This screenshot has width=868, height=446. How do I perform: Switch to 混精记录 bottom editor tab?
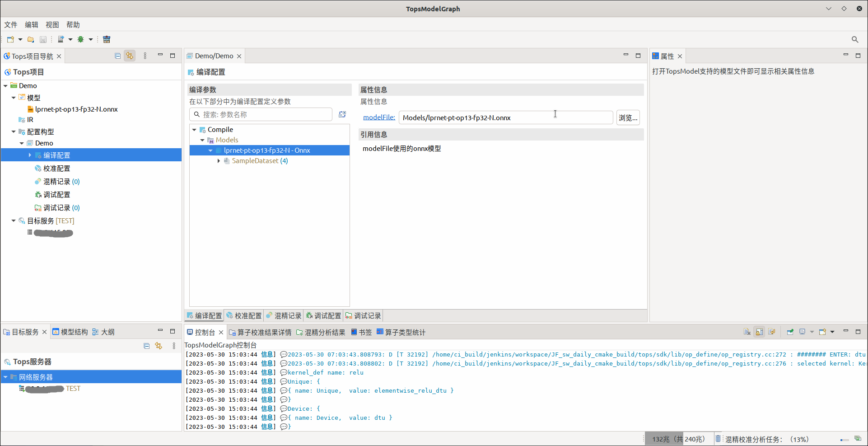coord(284,315)
